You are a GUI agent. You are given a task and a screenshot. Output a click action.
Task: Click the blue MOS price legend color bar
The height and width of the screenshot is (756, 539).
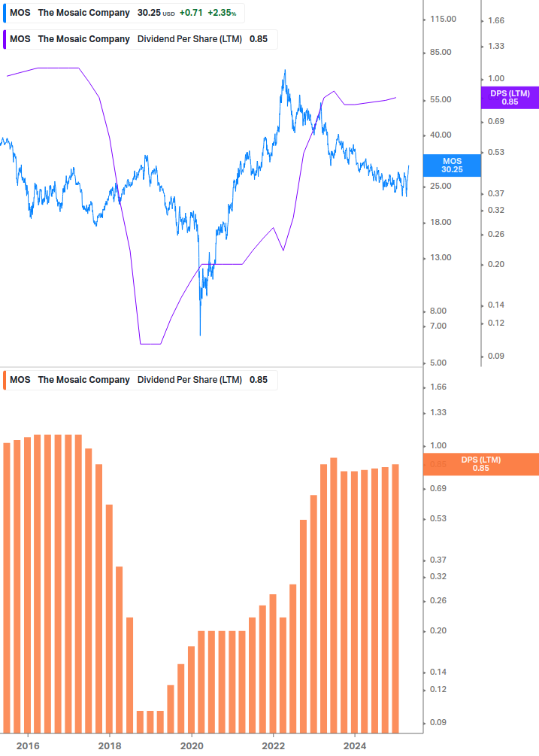coord(5,13)
